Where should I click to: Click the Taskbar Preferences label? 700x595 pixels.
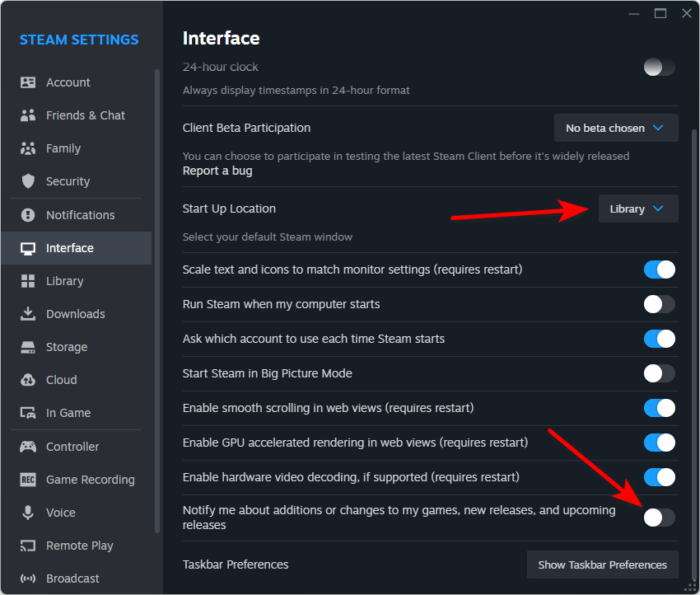(236, 565)
